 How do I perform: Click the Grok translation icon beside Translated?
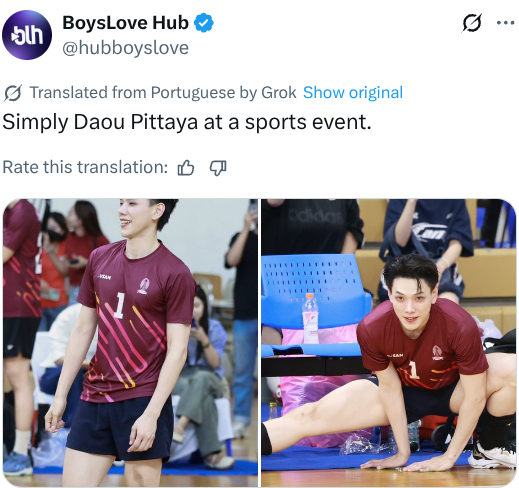pos(13,93)
